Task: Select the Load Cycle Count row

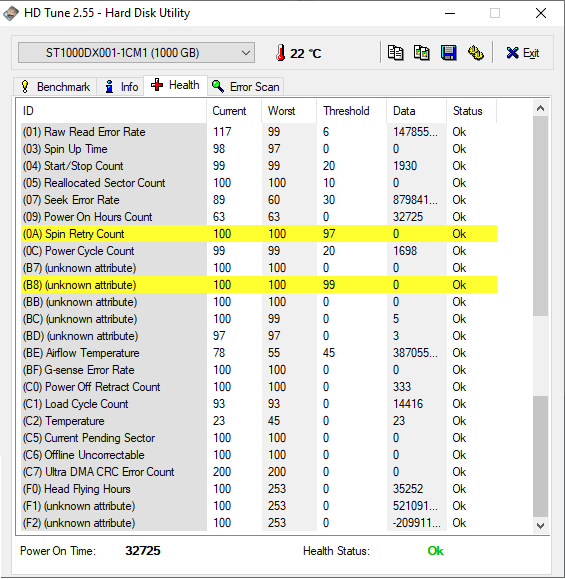Action: point(259,404)
